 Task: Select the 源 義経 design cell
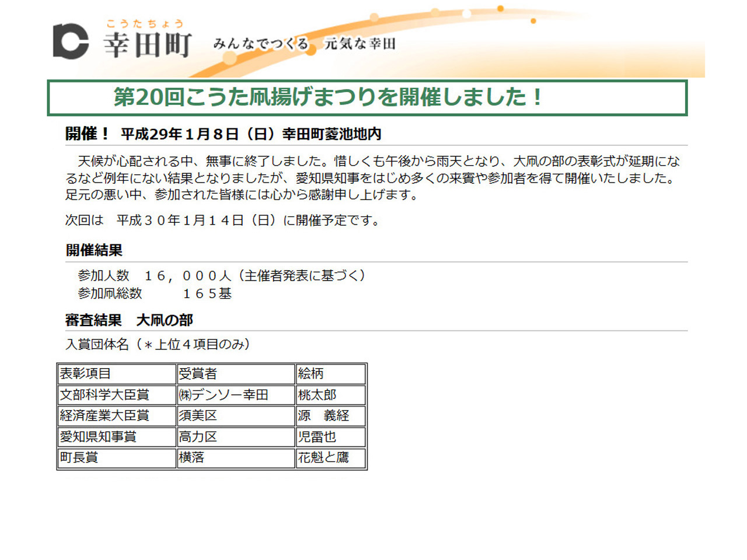[x=330, y=416]
